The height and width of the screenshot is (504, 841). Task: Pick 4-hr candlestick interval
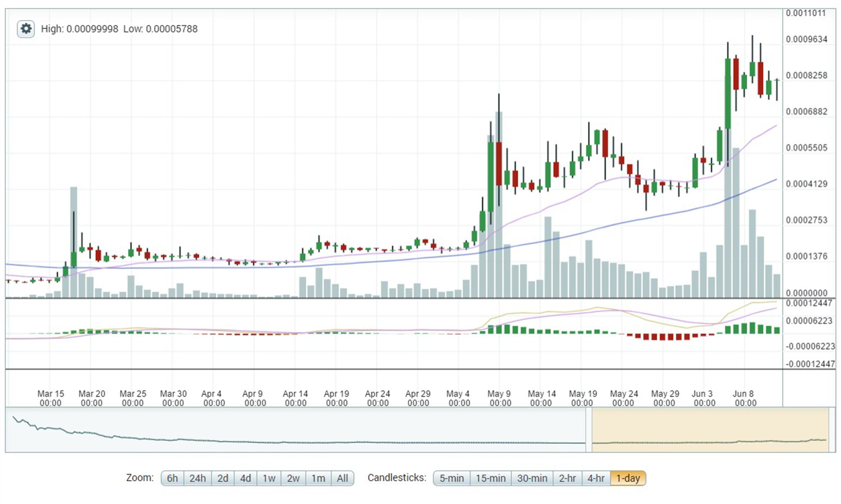pyautogui.click(x=596, y=478)
